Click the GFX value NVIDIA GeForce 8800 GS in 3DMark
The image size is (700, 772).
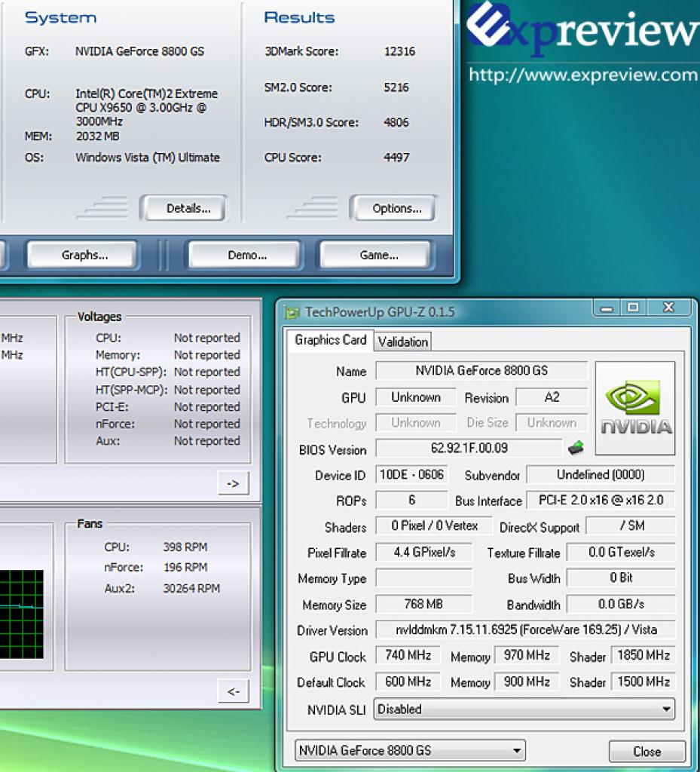coord(139,51)
